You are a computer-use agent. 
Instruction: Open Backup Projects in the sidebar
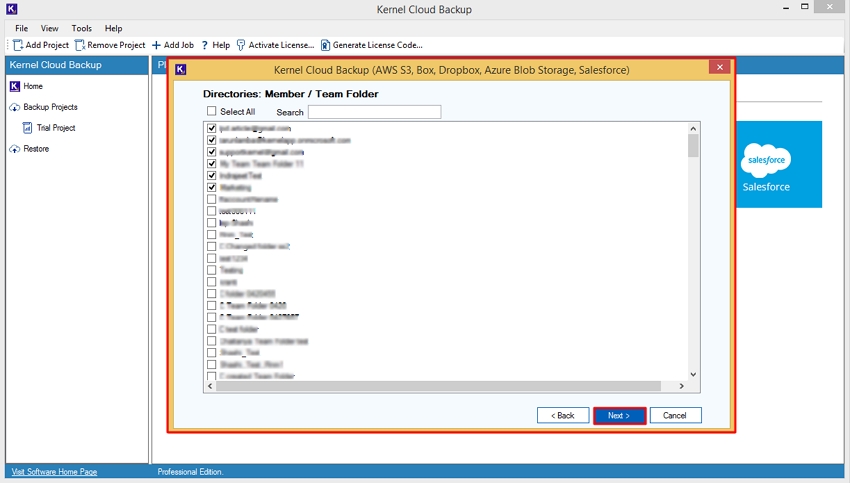(x=15, y=107)
